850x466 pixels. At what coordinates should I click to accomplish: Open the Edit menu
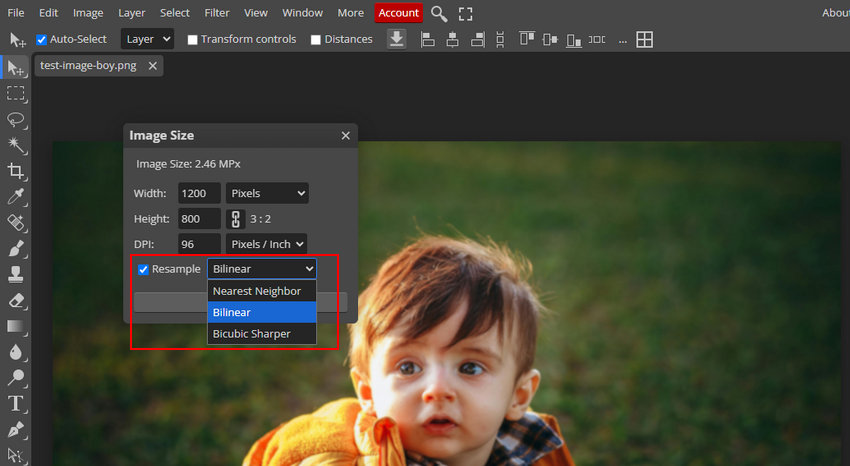click(x=48, y=12)
